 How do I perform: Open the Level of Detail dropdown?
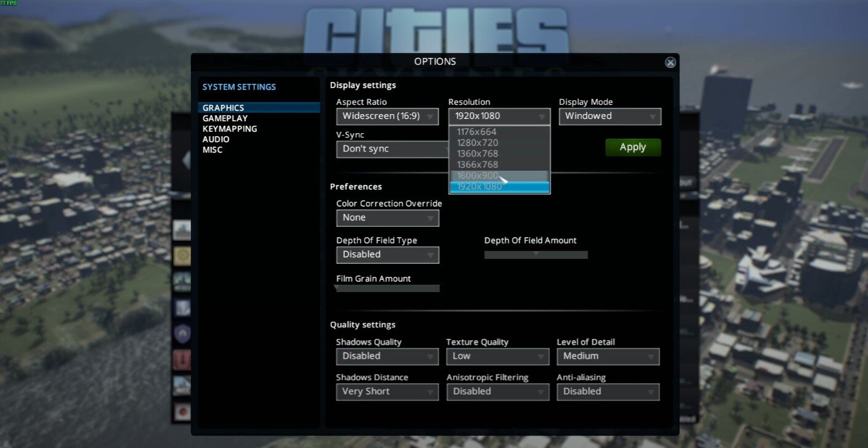(608, 356)
